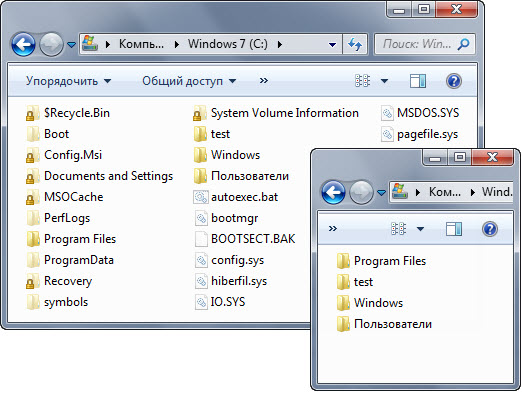Select Windows folder in the small window
Viewport: 522px width, 397px height.
click(370, 303)
